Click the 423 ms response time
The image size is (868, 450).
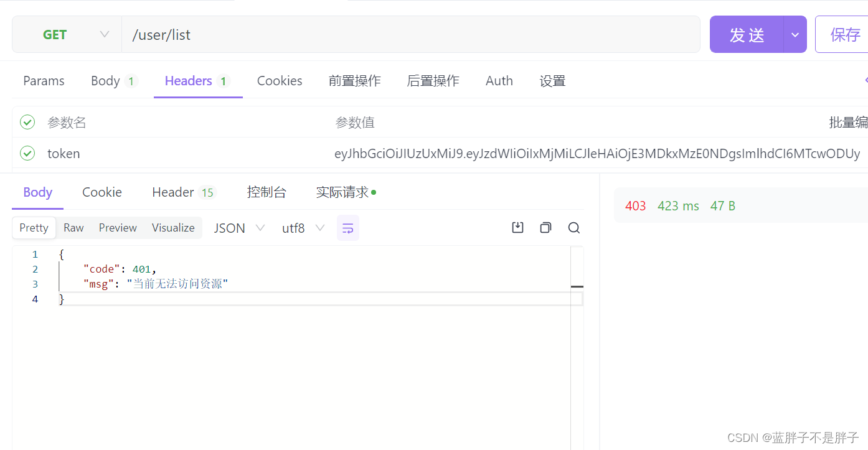[x=678, y=206]
